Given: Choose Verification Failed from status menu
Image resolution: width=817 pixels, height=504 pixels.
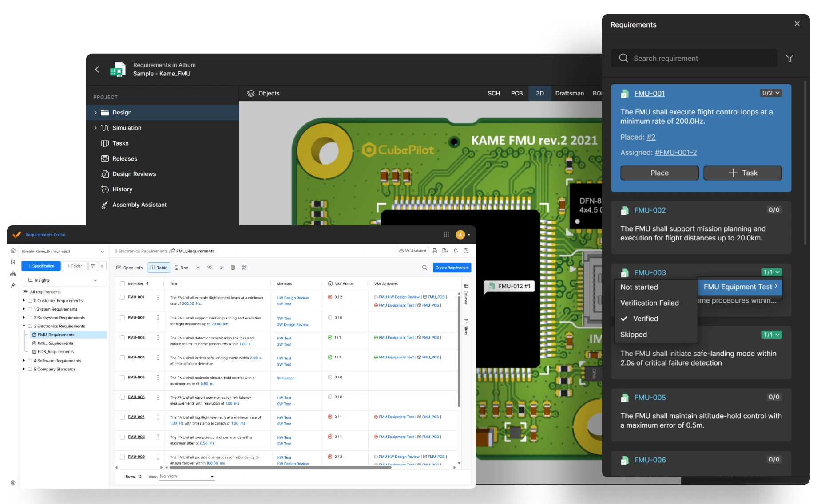Looking at the screenshot, I should (x=649, y=303).
